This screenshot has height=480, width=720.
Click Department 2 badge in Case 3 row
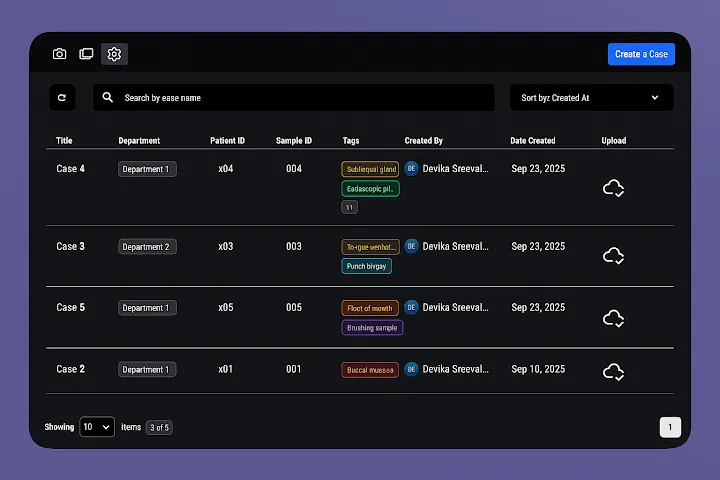pyautogui.click(x=147, y=247)
